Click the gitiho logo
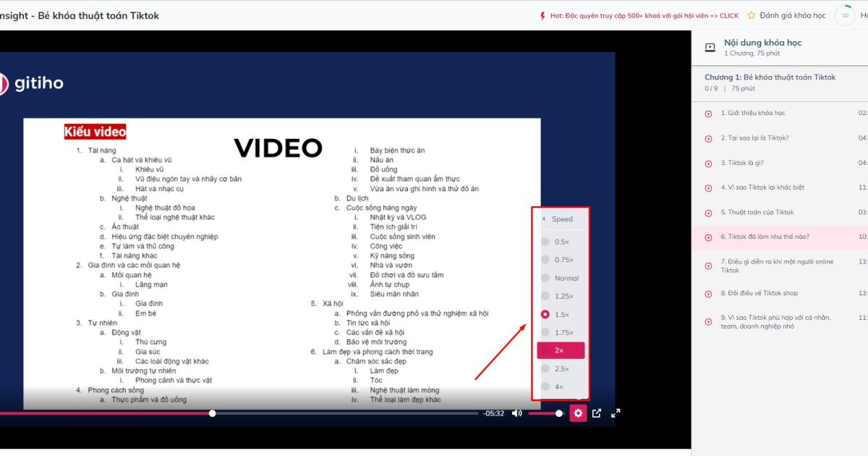 (32, 83)
